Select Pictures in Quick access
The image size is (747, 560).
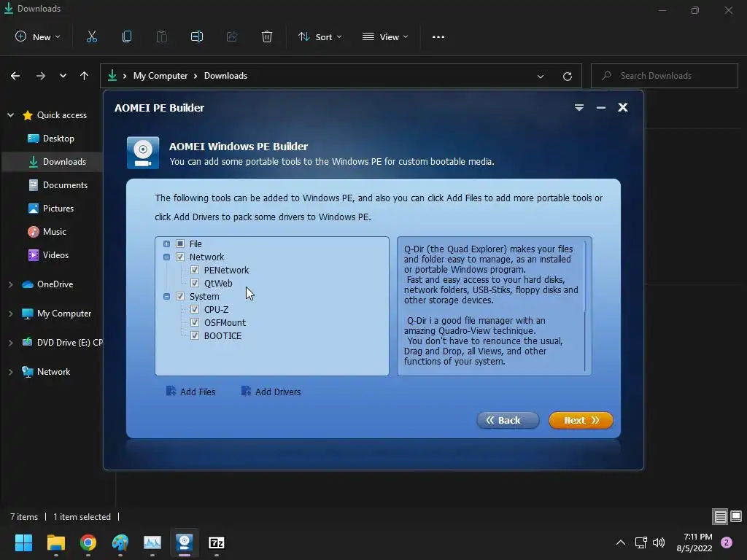51,208
